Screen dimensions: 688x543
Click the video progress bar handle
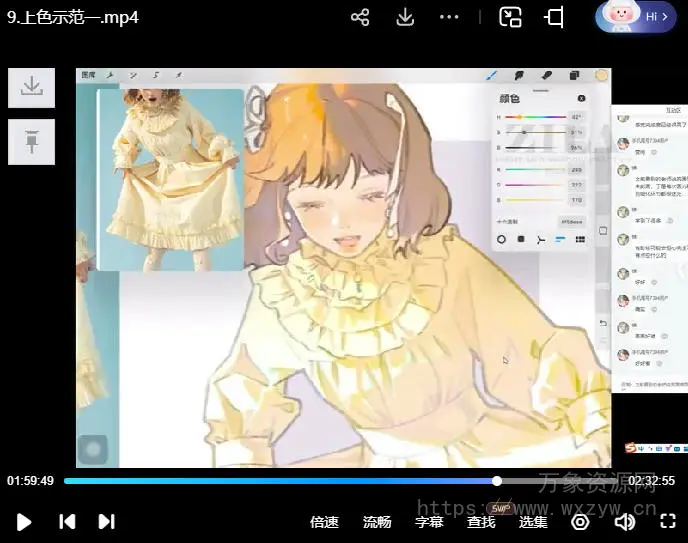pos(497,481)
